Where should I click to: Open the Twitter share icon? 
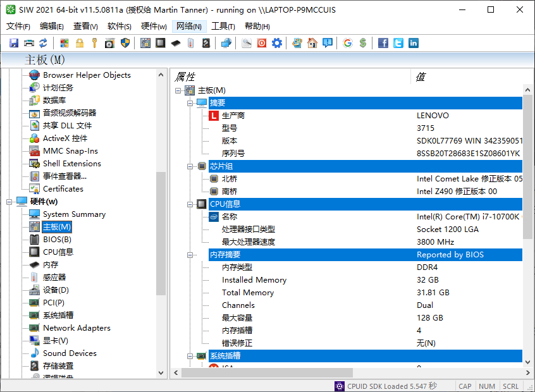point(398,43)
